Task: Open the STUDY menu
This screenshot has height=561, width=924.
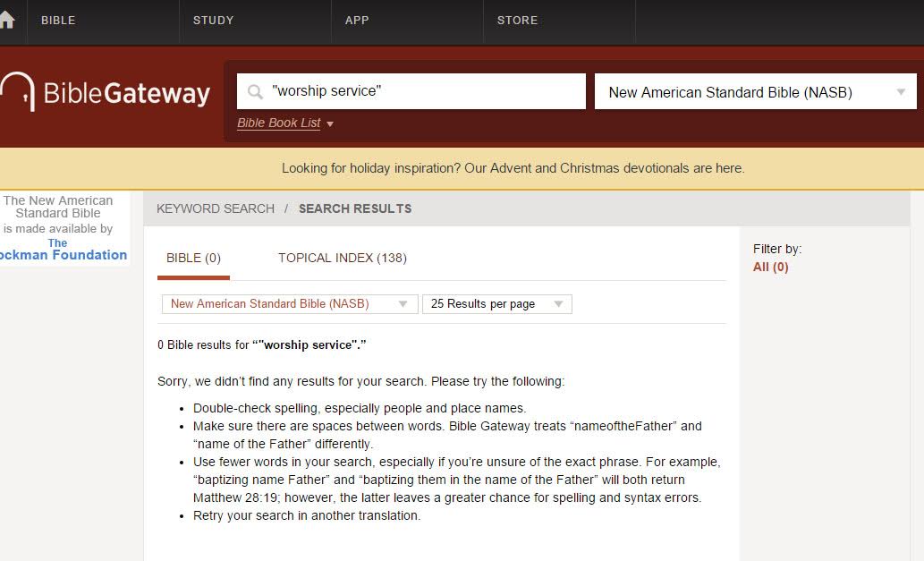Action: (213, 20)
